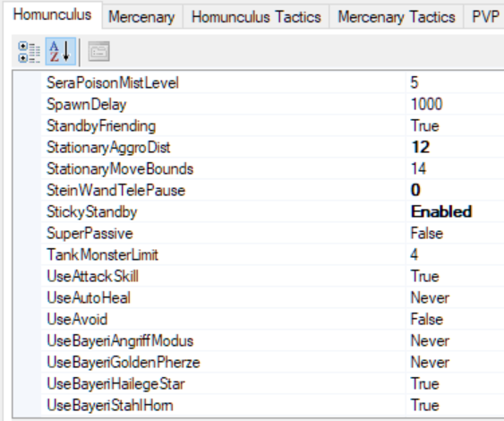Select the UseBayeriGoldenPherze property name

tap(124, 363)
